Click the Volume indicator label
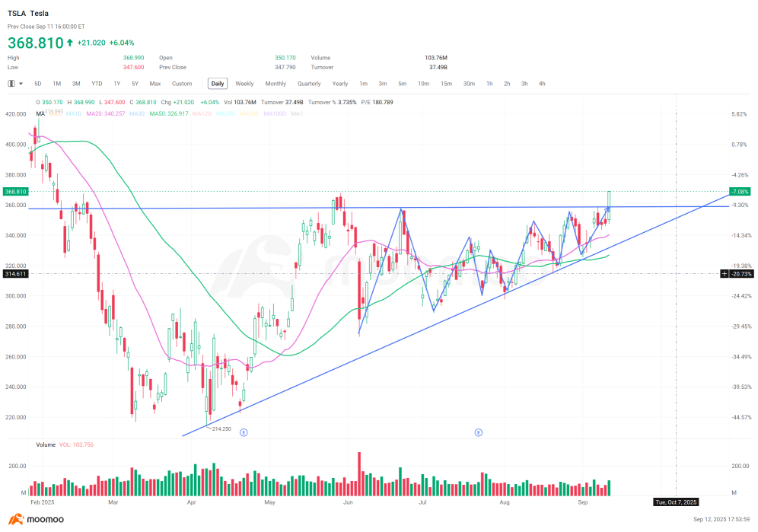Screen dimensions: 758x532 (x=46, y=444)
